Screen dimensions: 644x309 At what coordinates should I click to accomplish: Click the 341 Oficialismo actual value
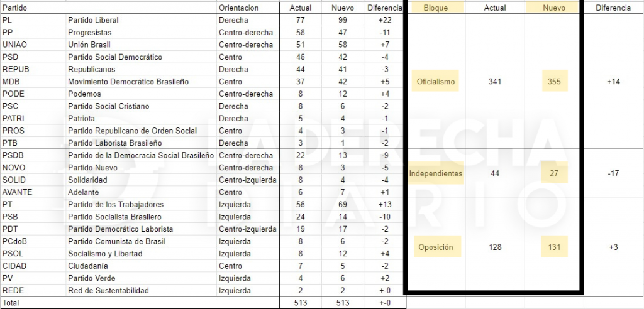495,82
